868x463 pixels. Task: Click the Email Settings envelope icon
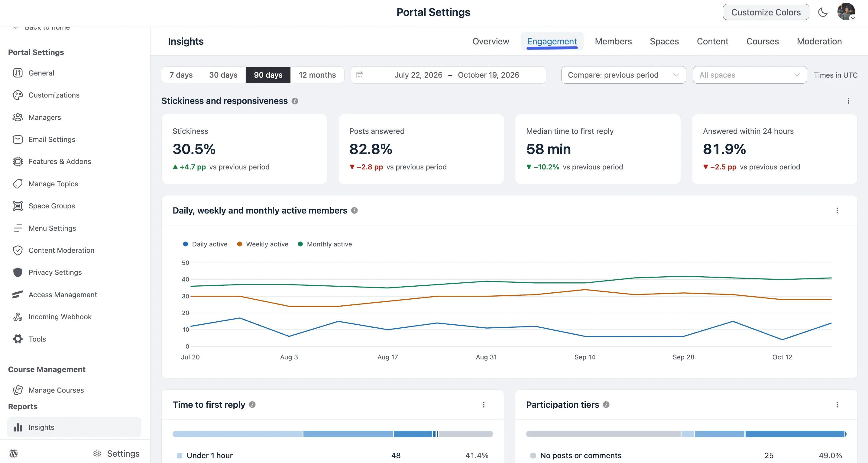pos(18,140)
